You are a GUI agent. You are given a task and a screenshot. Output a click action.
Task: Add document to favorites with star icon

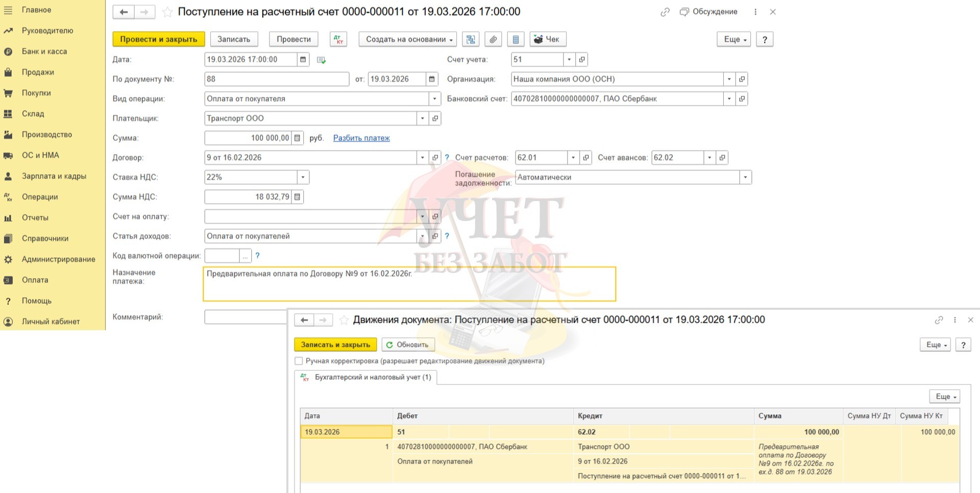167,12
